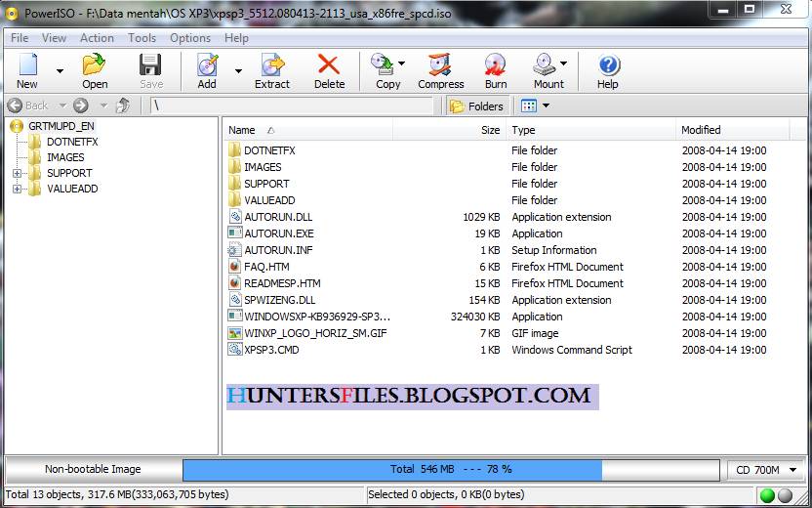Select WINXP_LOGO_HORIZ_SM.GIF image icon

235,333
